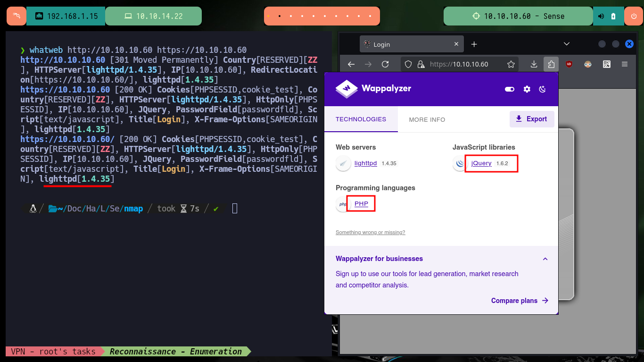
Task: Click '[301 Moved Permanently]' in terminal output
Action: pyautogui.click(x=165, y=60)
